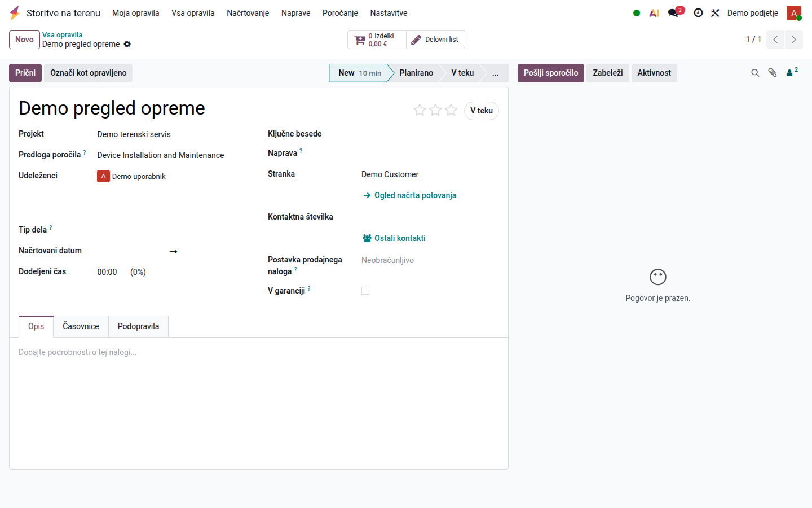812x508 pixels.
Task: Open Delovni list worksheet button
Action: click(x=435, y=40)
